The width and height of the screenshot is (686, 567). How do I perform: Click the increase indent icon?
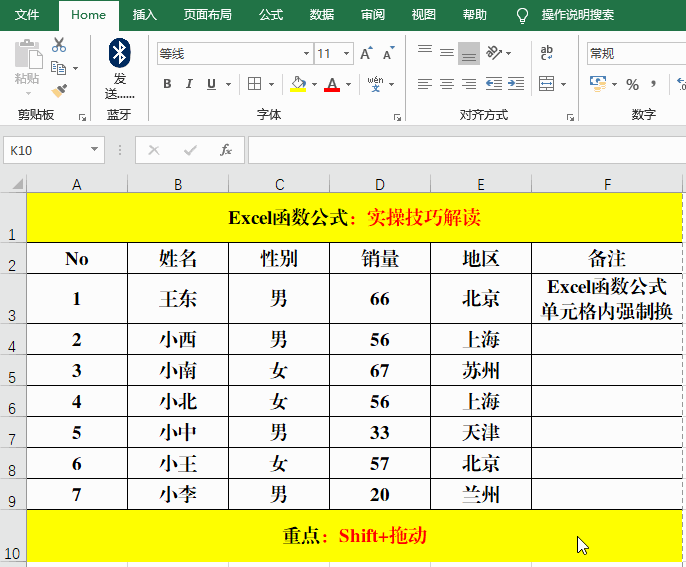(x=517, y=84)
